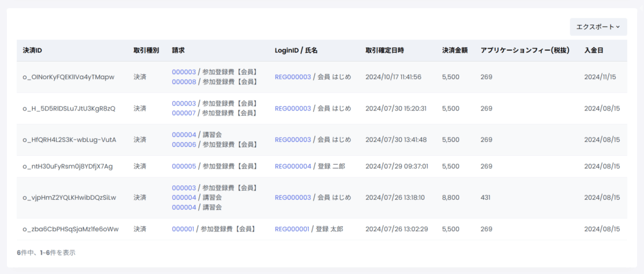
Task: Click invoice link 000001
Action: tap(183, 229)
